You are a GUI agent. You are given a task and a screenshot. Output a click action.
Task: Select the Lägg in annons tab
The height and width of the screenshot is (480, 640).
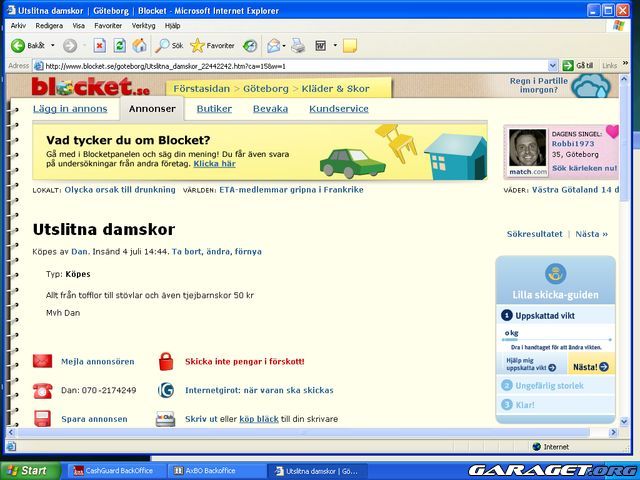69,108
